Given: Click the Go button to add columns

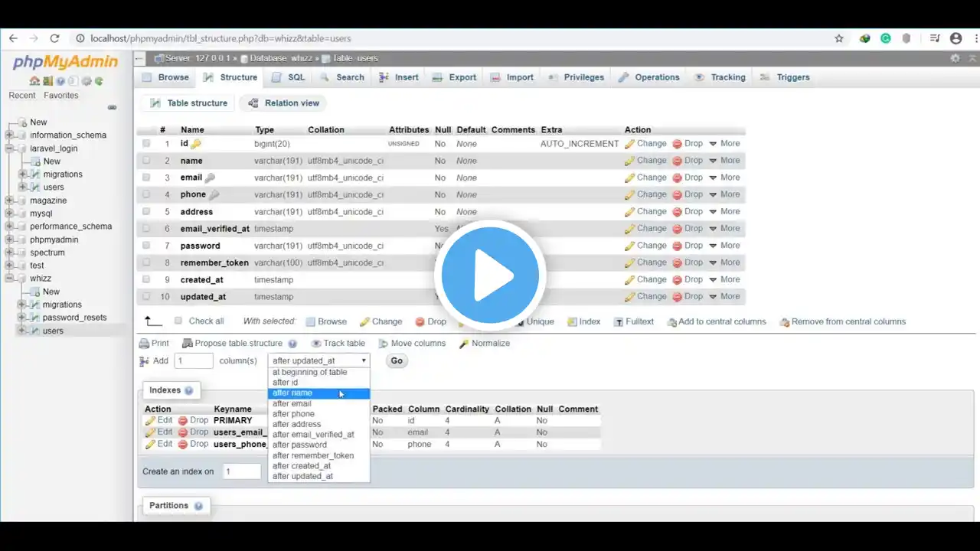Looking at the screenshot, I should coord(397,361).
